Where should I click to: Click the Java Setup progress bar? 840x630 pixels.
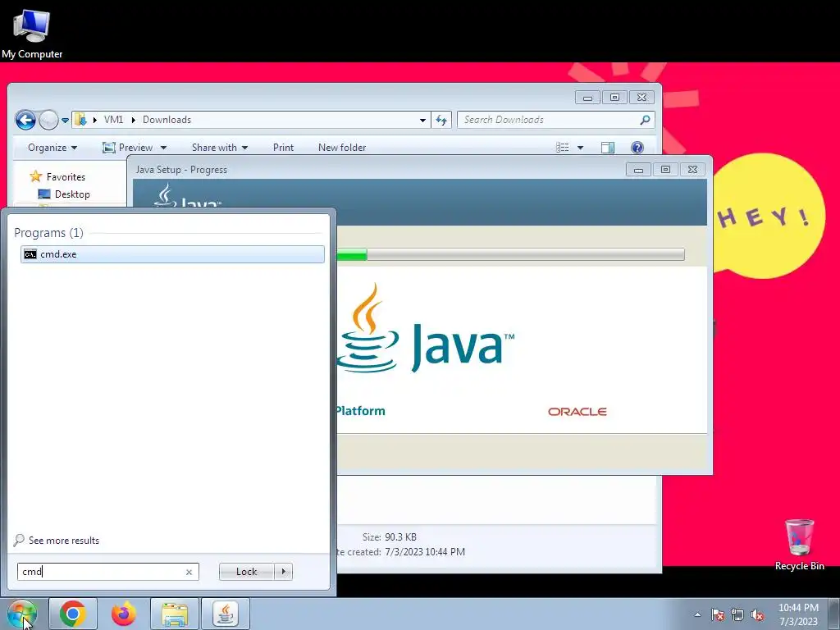coord(511,254)
